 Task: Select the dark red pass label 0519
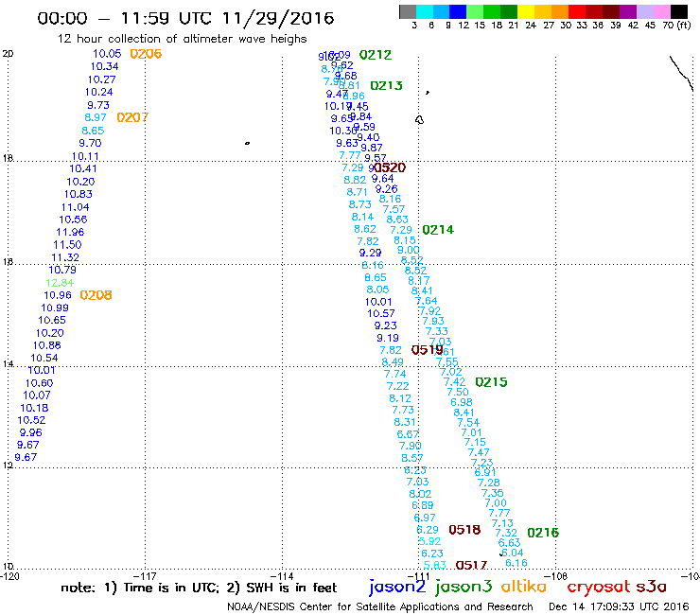click(x=428, y=350)
